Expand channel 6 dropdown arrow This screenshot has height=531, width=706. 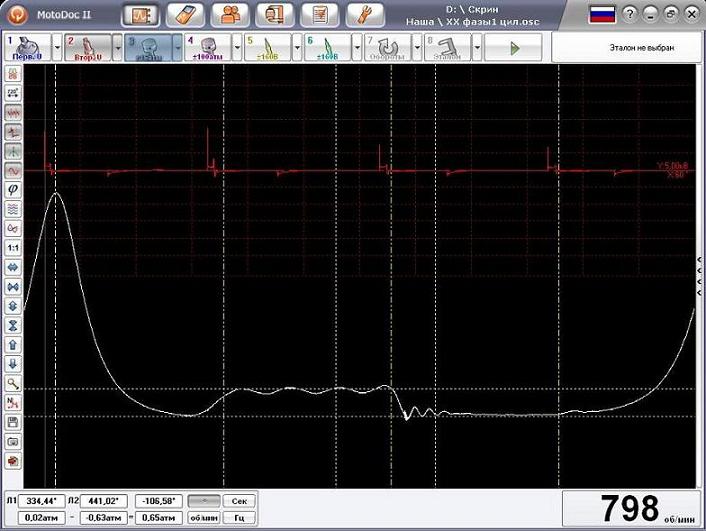(357, 47)
